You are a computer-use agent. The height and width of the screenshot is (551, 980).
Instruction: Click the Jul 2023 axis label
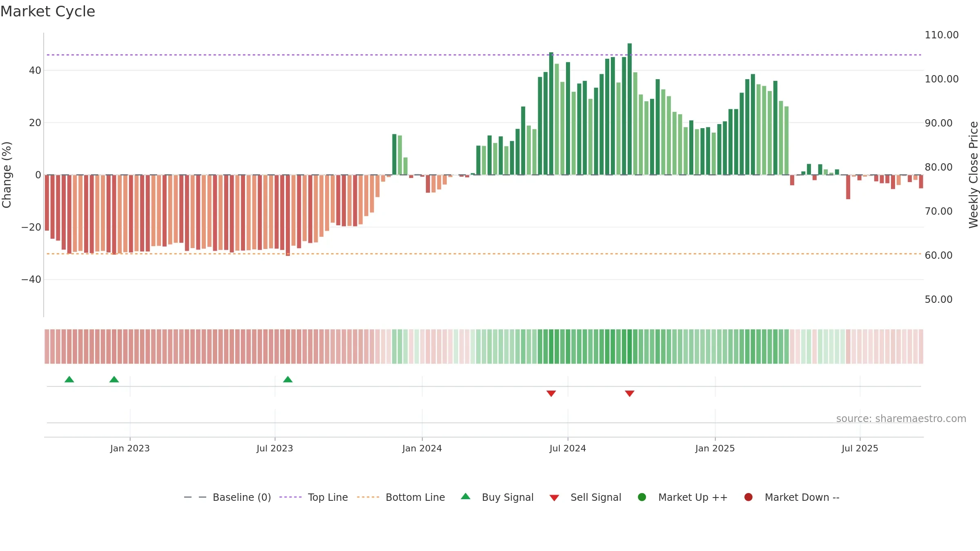click(x=275, y=448)
